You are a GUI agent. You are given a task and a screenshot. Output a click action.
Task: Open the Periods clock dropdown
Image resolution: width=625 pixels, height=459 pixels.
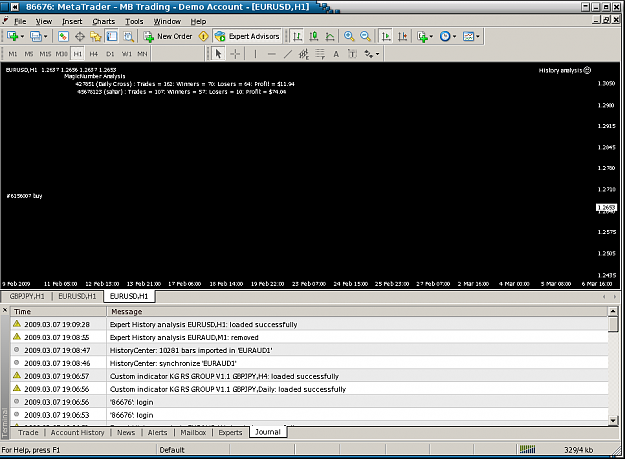(448, 37)
